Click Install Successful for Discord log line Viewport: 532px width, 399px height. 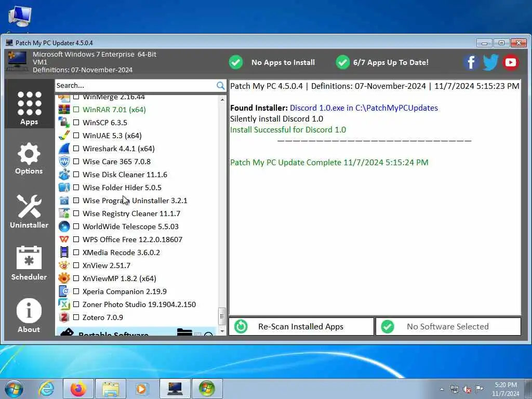coord(288,129)
